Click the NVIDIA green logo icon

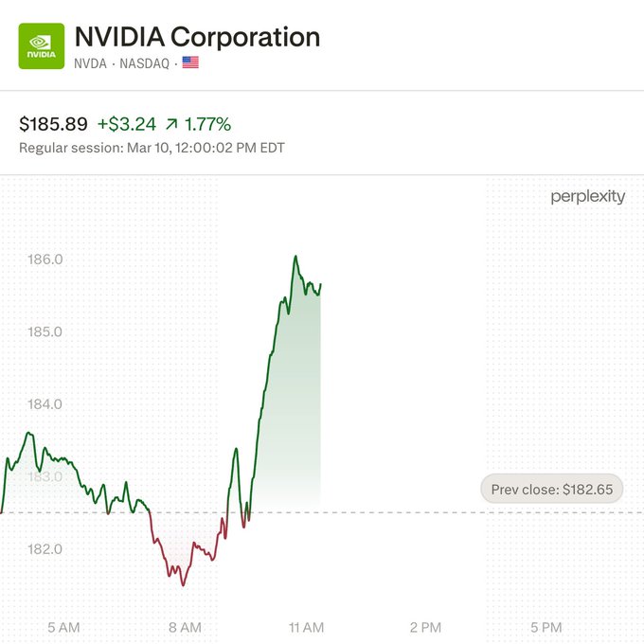(x=42, y=46)
